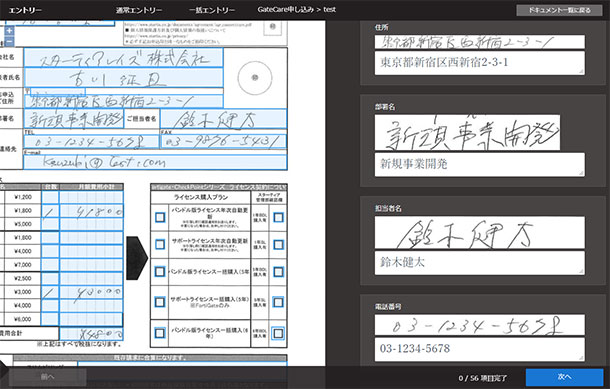Check right box in サポートライセンス年次自動更新 row
The height and width of the screenshot is (389, 610).
coord(278,244)
